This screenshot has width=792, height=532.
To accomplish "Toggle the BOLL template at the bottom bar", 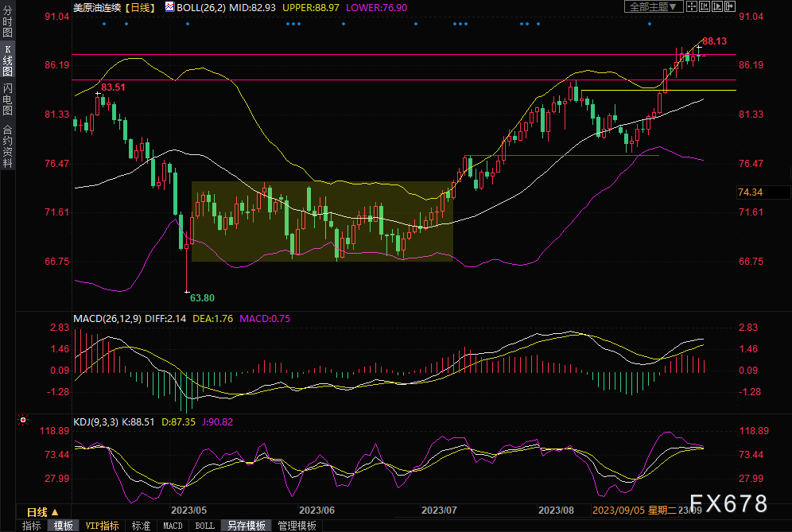I will (x=204, y=526).
